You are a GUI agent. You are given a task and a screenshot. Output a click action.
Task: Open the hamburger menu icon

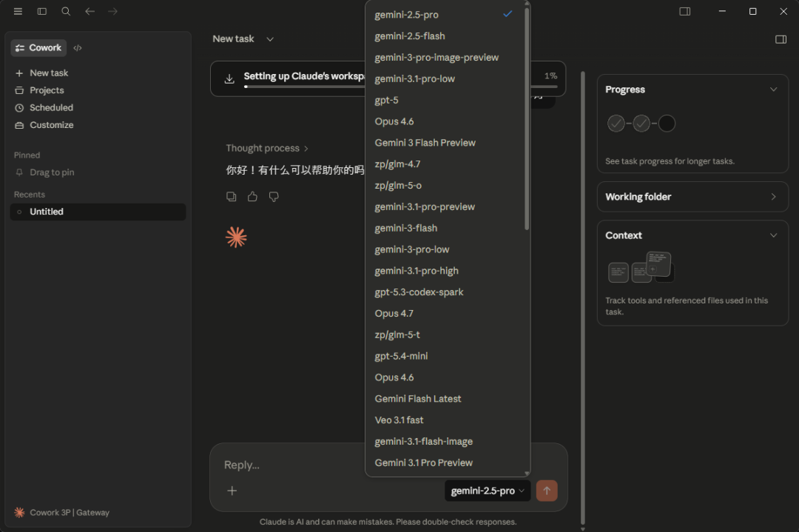(x=18, y=11)
